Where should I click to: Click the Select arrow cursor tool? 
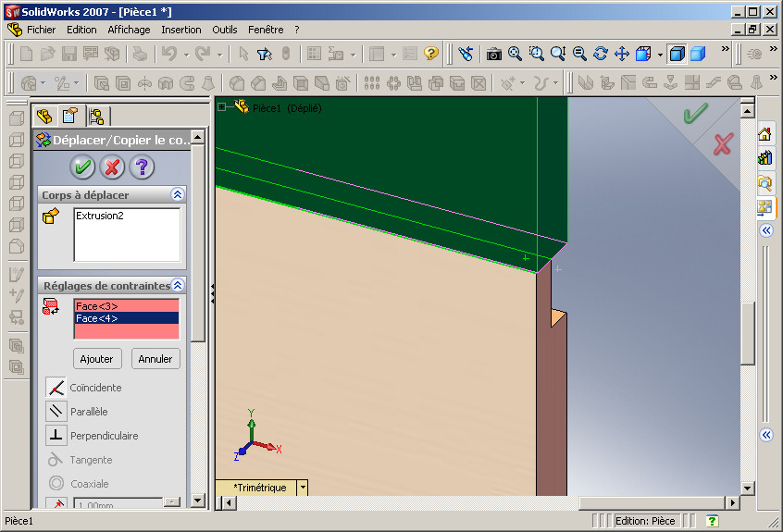(x=243, y=54)
